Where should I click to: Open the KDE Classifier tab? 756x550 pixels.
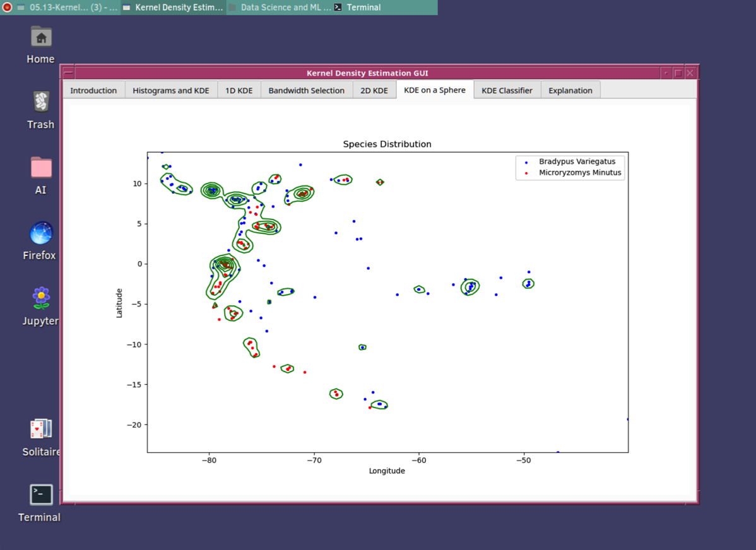click(x=507, y=90)
